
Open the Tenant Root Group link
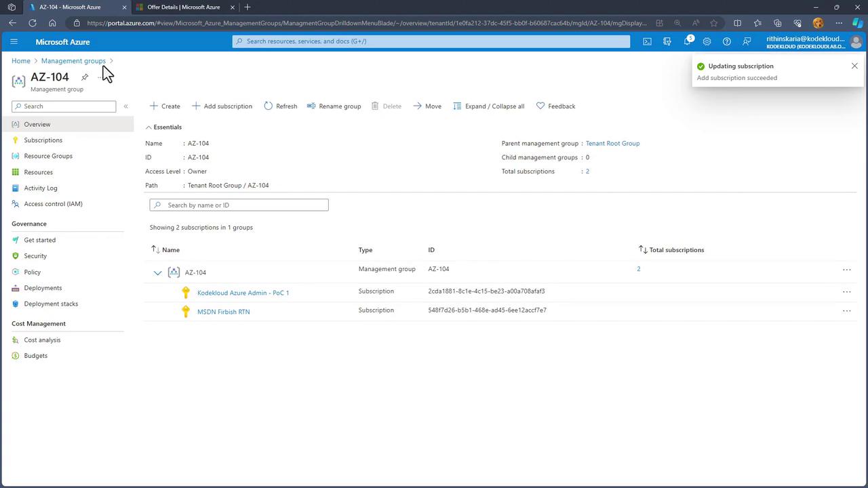click(x=612, y=144)
